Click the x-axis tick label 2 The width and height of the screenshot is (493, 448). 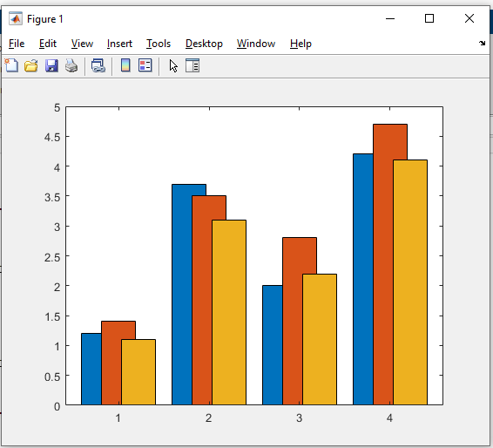click(209, 418)
